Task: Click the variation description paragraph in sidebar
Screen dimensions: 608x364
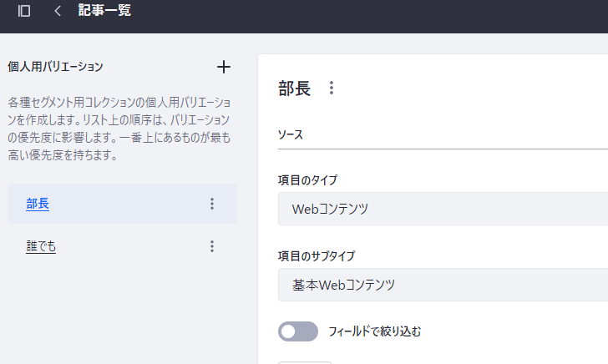Action: pos(119,129)
